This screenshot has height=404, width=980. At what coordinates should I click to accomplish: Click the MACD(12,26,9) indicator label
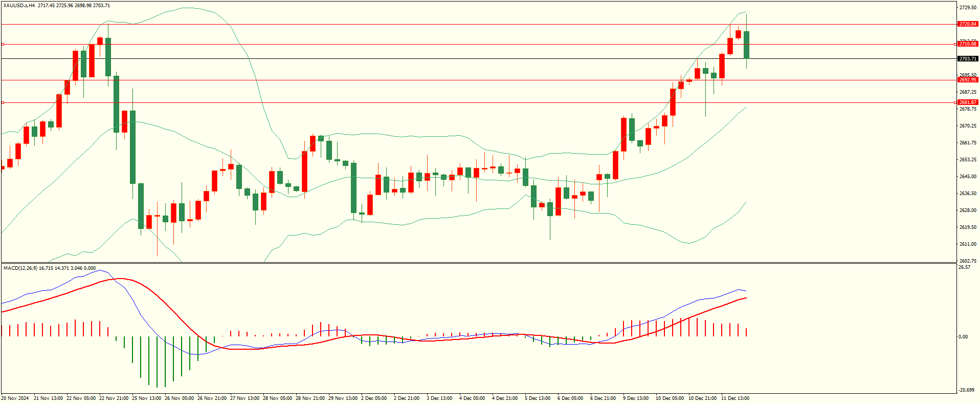(x=20, y=268)
